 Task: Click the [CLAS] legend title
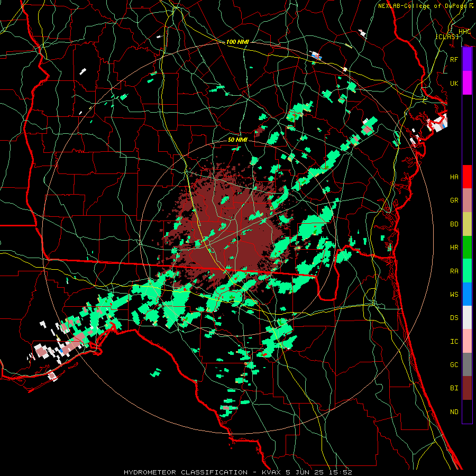click(447, 36)
